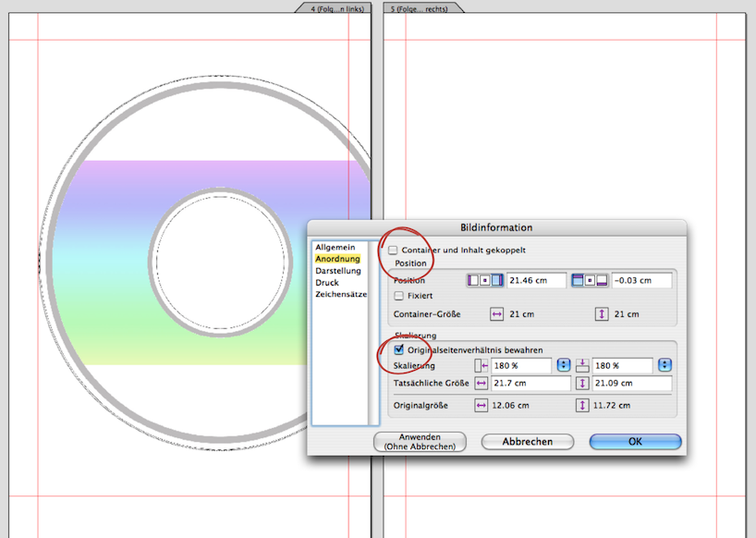Switch to the Darstellung section
The image size is (756, 538).
tap(339, 271)
